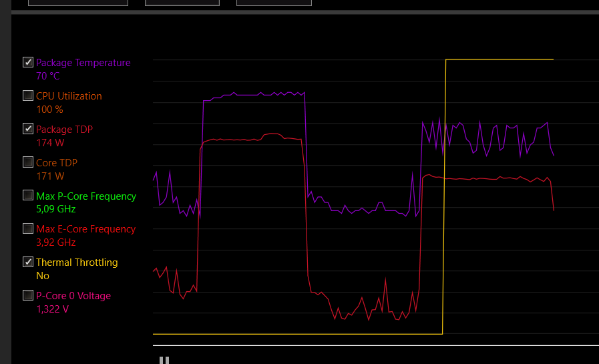Click the Package TDP label

click(65, 129)
